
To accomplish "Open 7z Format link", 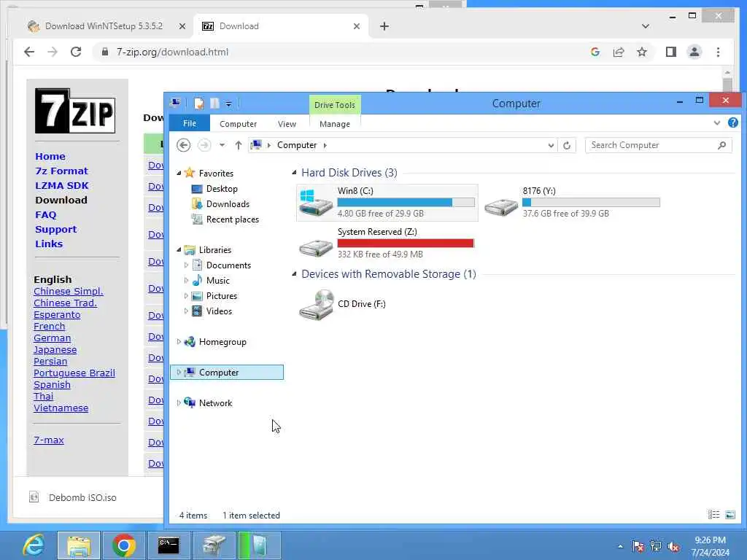I will click(x=61, y=171).
